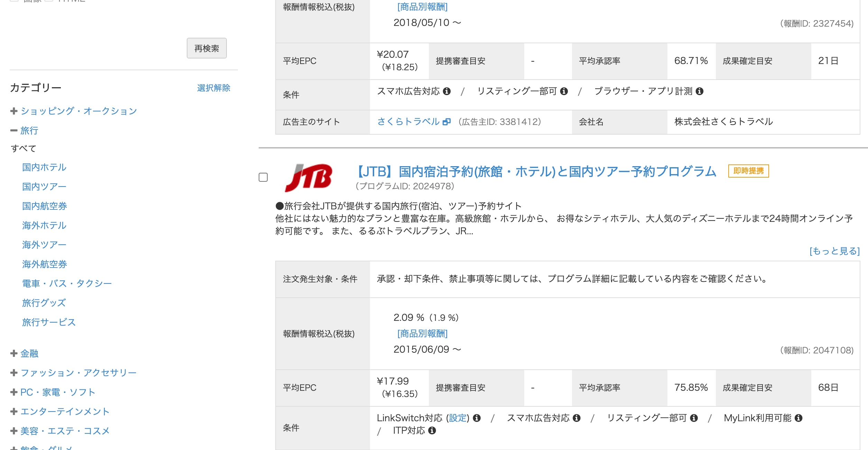The image size is (868, 450).
Task: Select 旅行サービス subcategory
Action: point(49,322)
